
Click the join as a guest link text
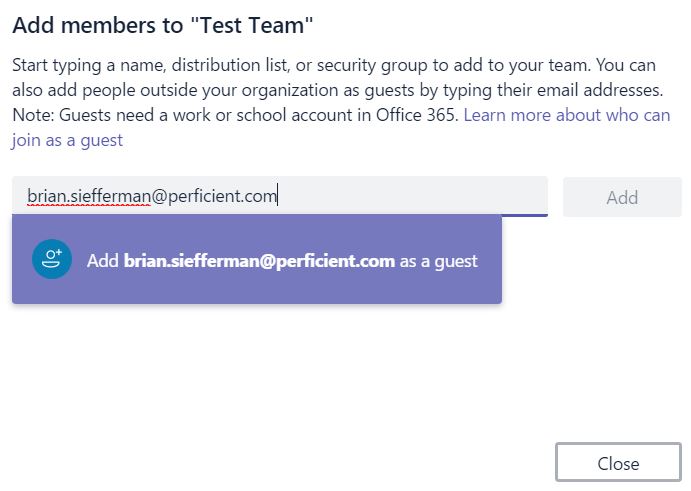pos(67,140)
